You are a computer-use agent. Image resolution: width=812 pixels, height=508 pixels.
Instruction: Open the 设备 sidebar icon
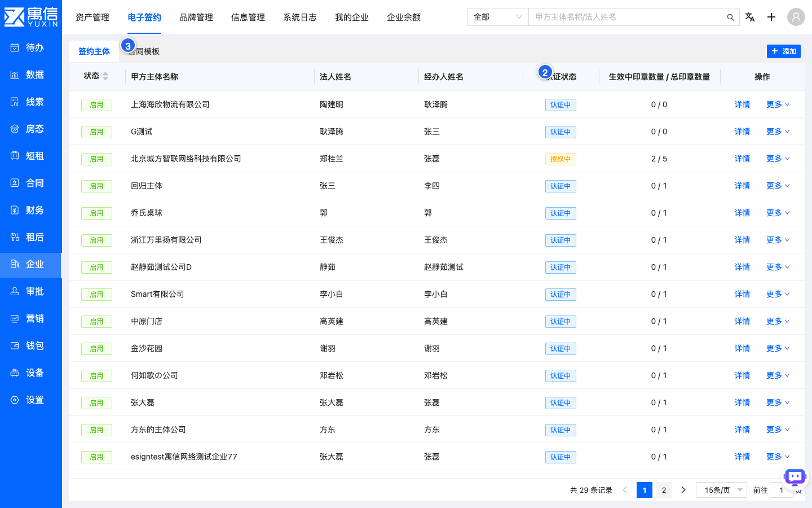point(15,373)
